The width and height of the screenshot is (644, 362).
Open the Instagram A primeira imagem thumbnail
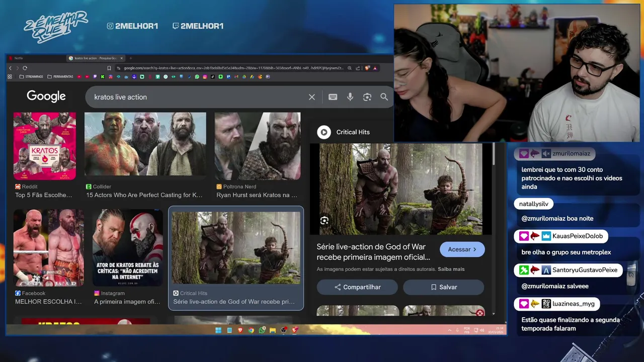(x=128, y=248)
